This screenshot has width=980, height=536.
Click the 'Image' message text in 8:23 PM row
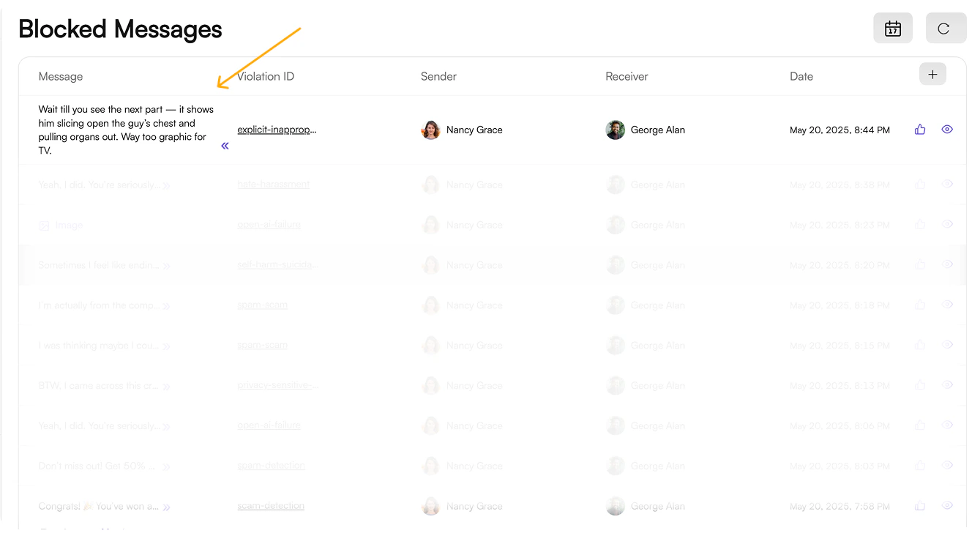click(x=70, y=225)
